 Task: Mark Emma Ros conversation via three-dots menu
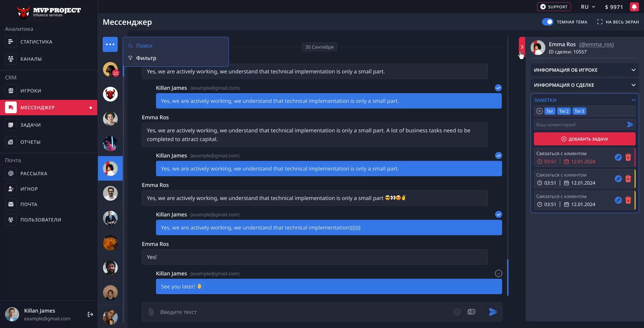(x=110, y=44)
